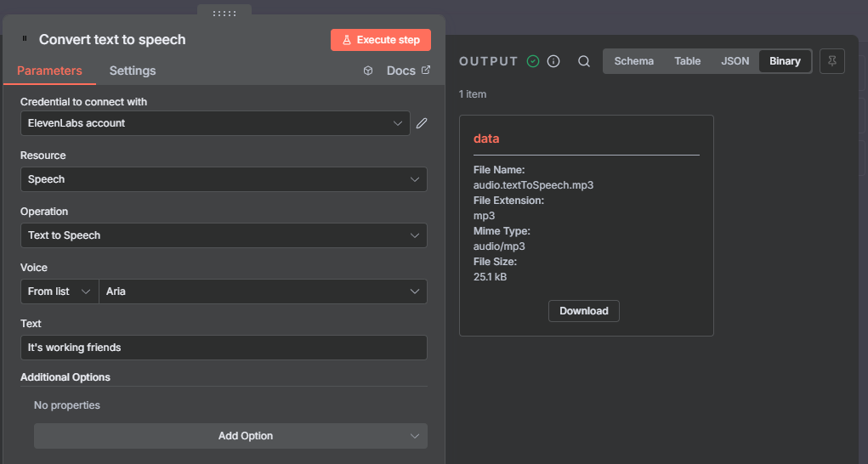Click the Text input field
This screenshot has height=464, width=868.
point(224,348)
